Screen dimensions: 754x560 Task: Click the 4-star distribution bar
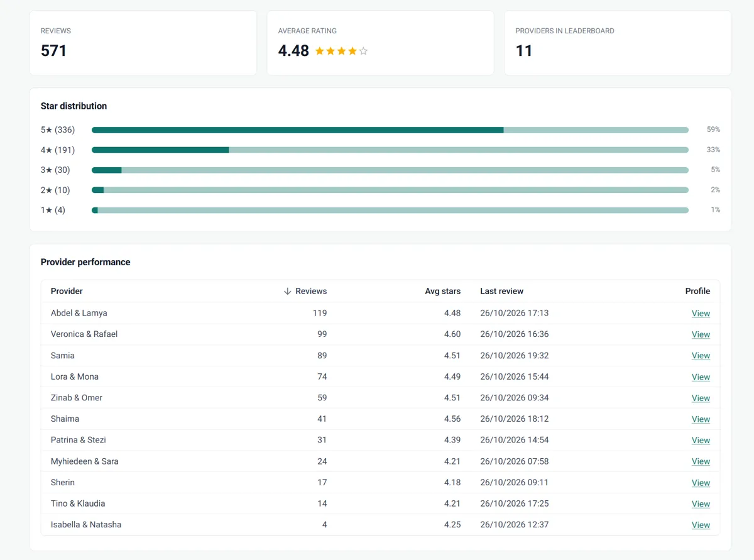coord(390,150)
